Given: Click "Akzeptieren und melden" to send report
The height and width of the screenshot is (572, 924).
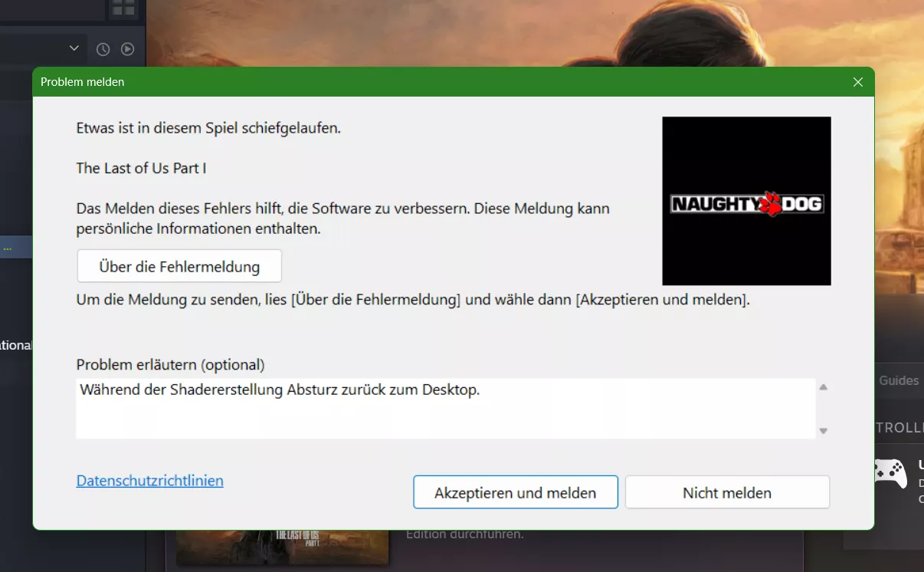Looking at the screenshot, I should click(516, 492).
